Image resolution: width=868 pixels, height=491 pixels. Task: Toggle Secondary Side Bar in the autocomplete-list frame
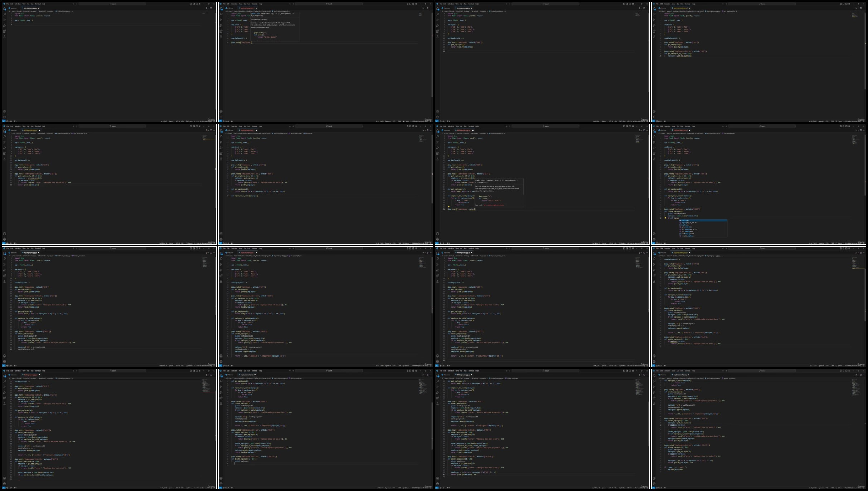[847, 126]
